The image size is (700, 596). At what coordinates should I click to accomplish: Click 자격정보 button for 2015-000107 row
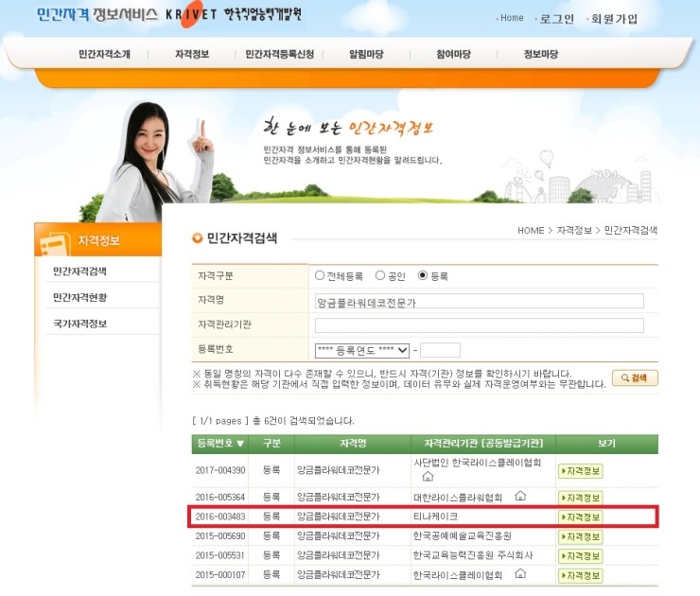(581, 576)
